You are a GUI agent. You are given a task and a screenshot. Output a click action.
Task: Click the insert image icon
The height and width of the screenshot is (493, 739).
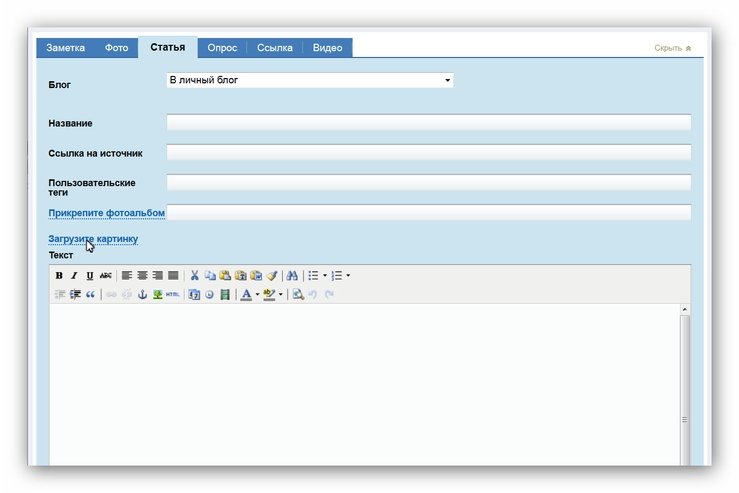coord(157,295)
